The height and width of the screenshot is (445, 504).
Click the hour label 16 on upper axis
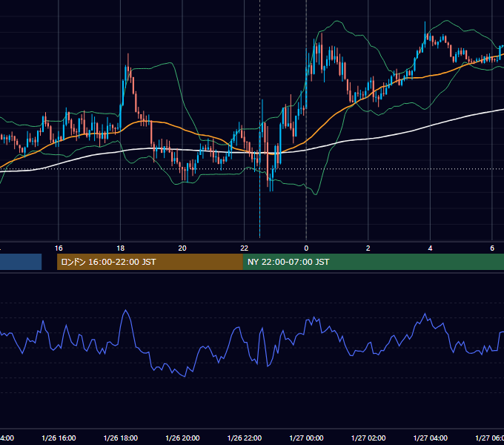59,248
